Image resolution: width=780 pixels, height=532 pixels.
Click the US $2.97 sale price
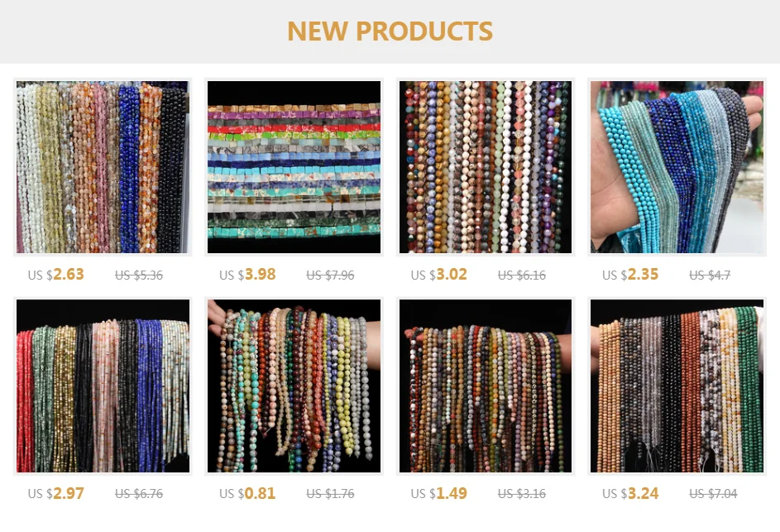pyautogui.click(x=55, y=494)
